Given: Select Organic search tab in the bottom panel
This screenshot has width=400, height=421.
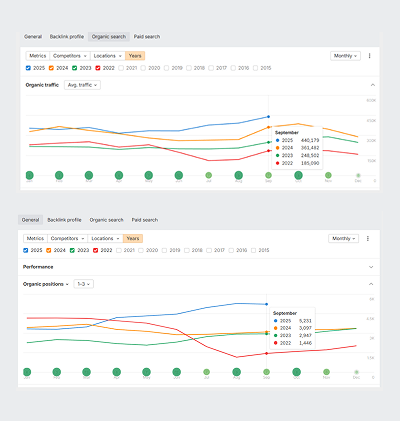Looking at the screenshot, I should click(x=106, y=220).
